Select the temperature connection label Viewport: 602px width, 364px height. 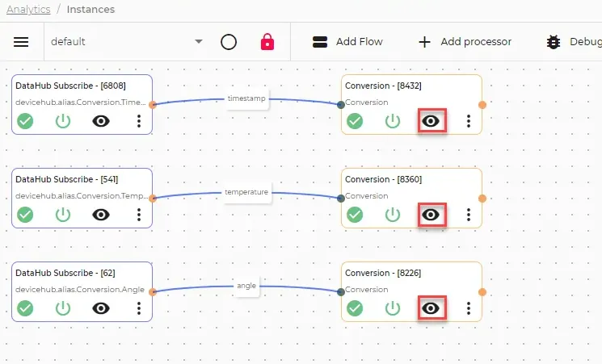246,192
